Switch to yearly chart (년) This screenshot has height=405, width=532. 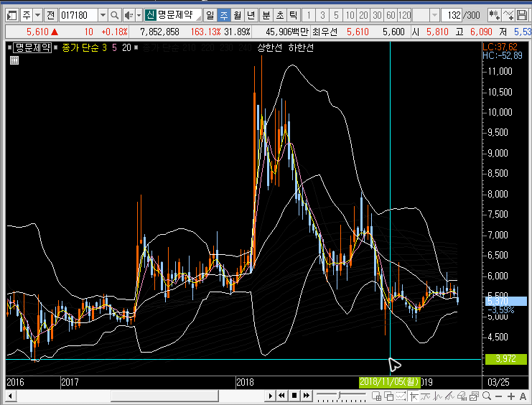click(251, 15)
